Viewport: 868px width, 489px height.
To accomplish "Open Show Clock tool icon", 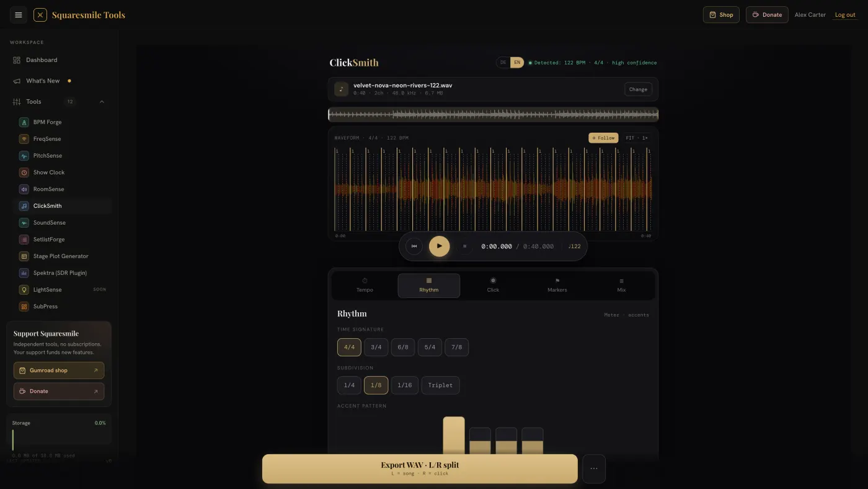I will pos(24,173).
